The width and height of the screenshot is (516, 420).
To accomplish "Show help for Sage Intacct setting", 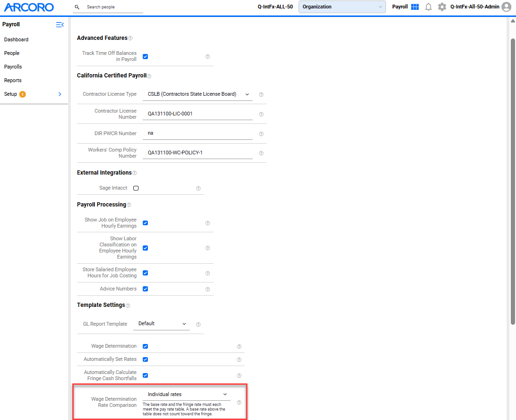I will point(198,189).
